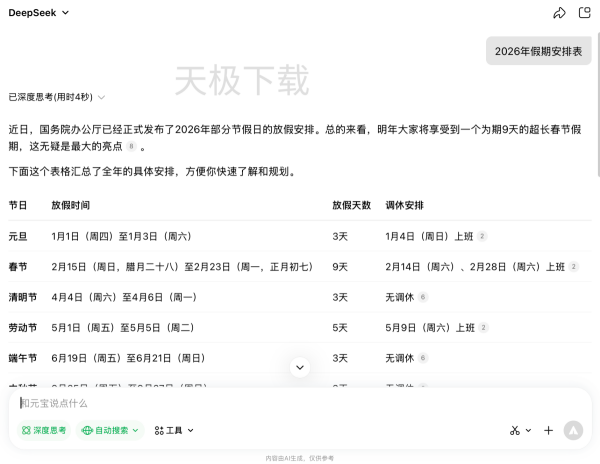Screen dimensions: 600x464
Task: Click the scissors screenshot icon
Action: click(x=515, y=430)
